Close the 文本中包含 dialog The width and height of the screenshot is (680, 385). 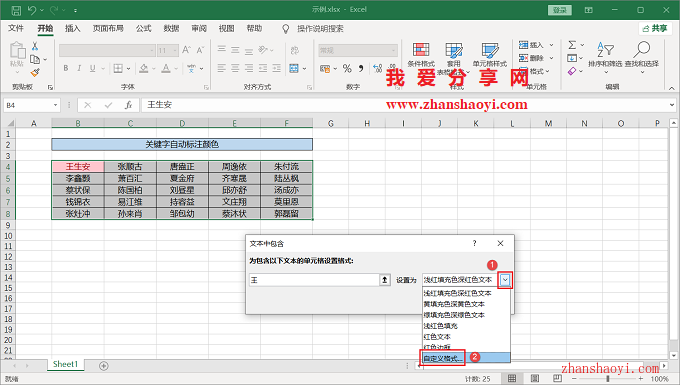click(500, 243)
